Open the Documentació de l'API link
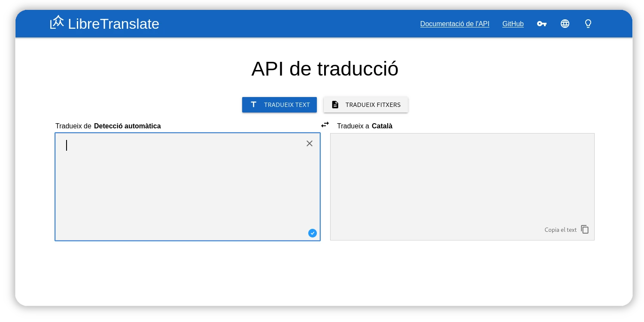644x322 pixels. point(455,24)
